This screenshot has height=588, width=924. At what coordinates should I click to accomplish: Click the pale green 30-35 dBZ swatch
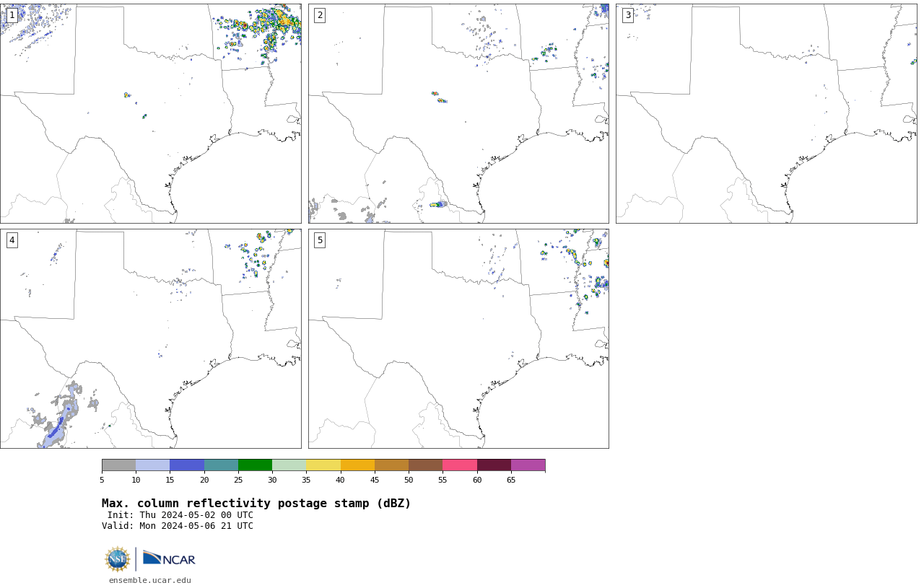289,465
